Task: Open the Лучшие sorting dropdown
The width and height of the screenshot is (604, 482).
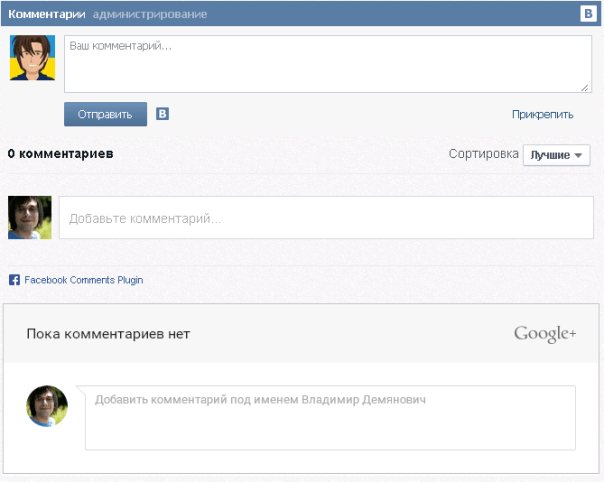Action: [x=556, y=155]
